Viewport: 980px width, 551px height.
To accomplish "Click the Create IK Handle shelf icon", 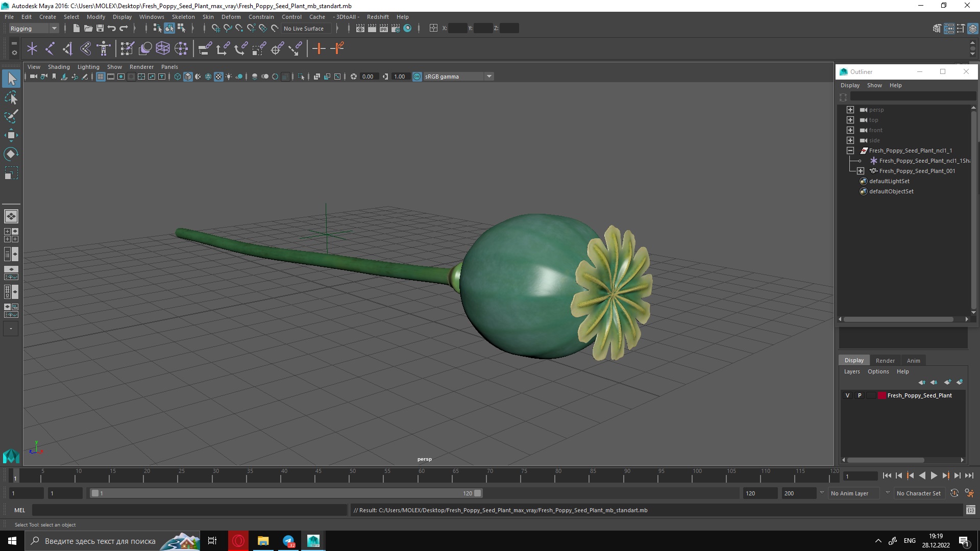I will tap(86, 49).
